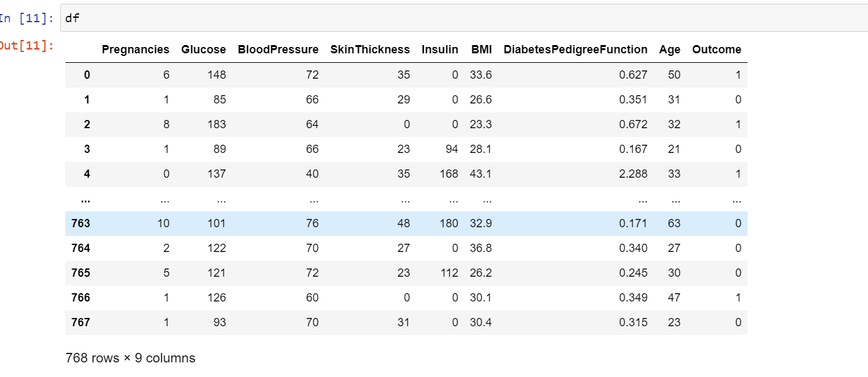Viewport: 868px width, 377px height.
Task: Click the BMI column header
Action: click(482, 50)
